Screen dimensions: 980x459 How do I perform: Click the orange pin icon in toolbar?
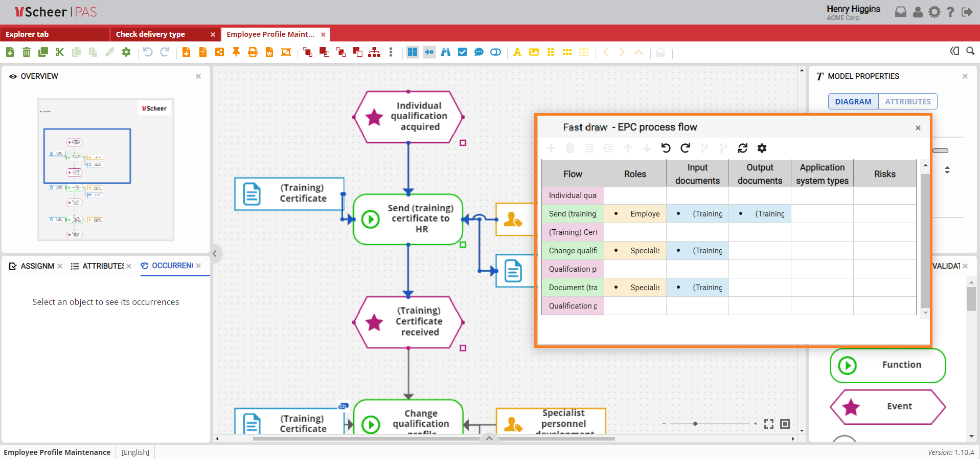click(236, 52)
